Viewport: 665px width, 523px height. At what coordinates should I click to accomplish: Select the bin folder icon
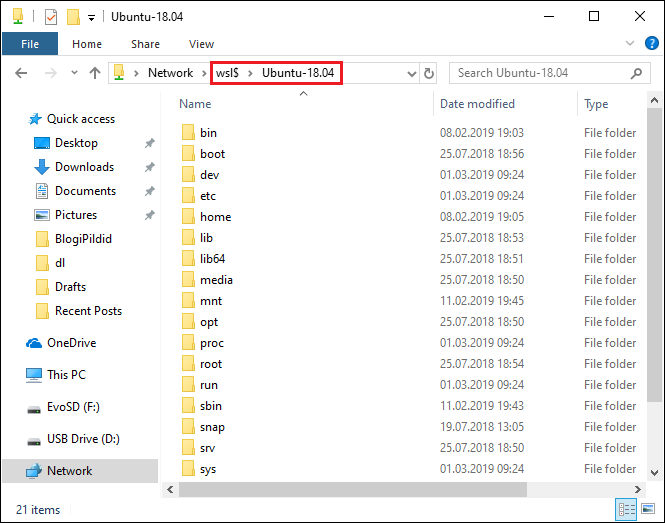tap(188, 132)
